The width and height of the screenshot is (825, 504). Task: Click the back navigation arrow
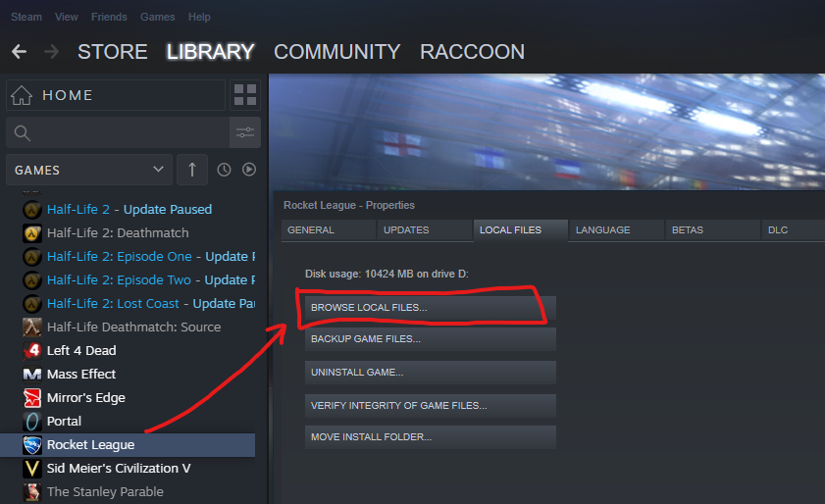19,52
